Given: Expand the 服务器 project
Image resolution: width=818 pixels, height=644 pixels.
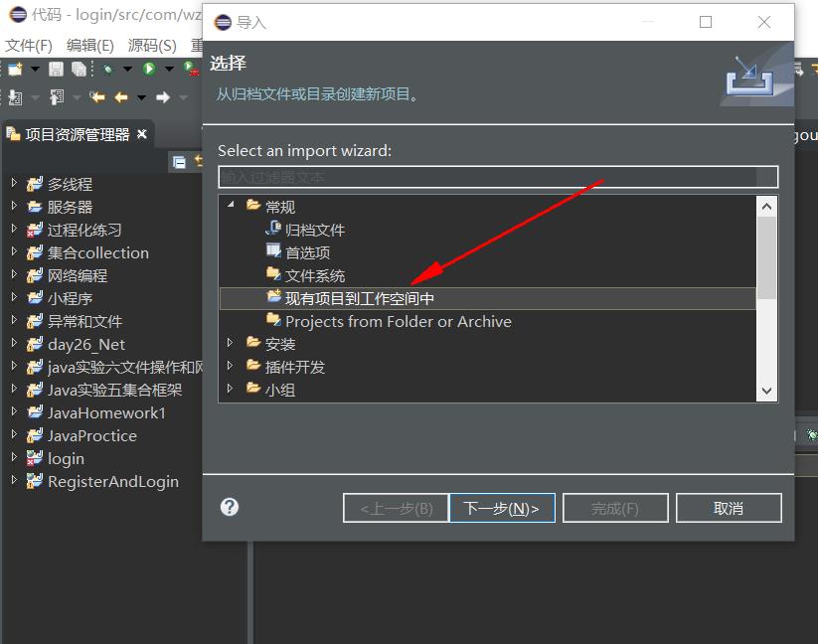Looking at the screenshot, I should tap(14, 206).
